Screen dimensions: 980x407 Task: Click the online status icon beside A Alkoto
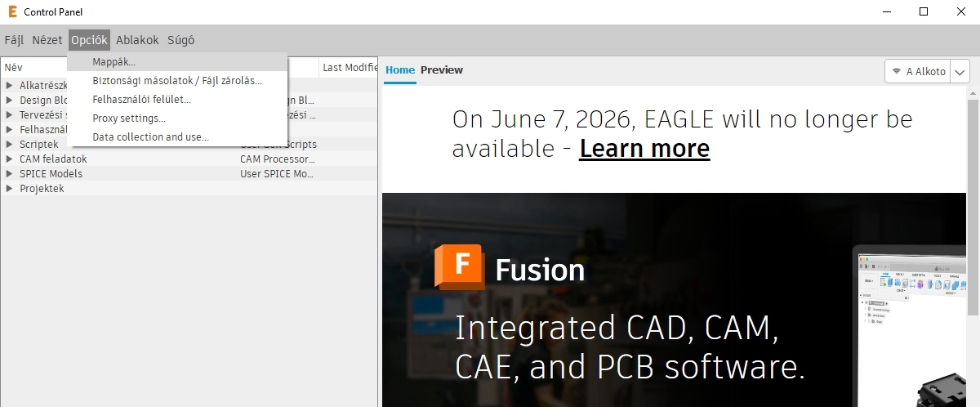[x=897, y=72]
